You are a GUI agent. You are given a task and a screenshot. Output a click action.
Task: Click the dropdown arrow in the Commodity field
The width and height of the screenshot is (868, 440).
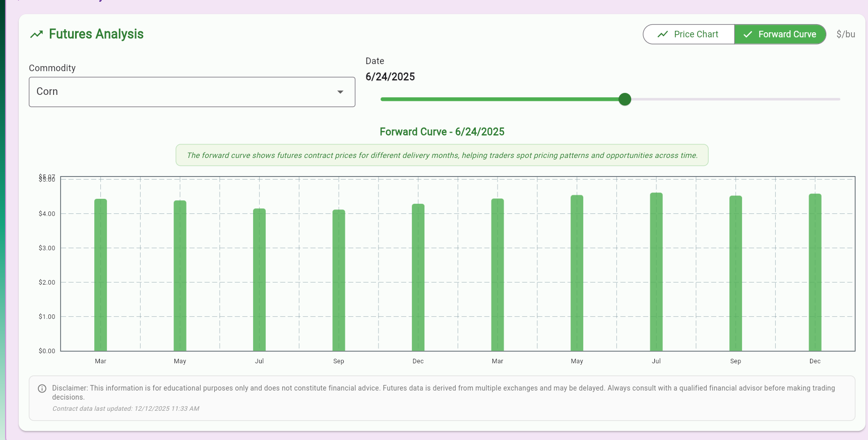pos(340,92)
